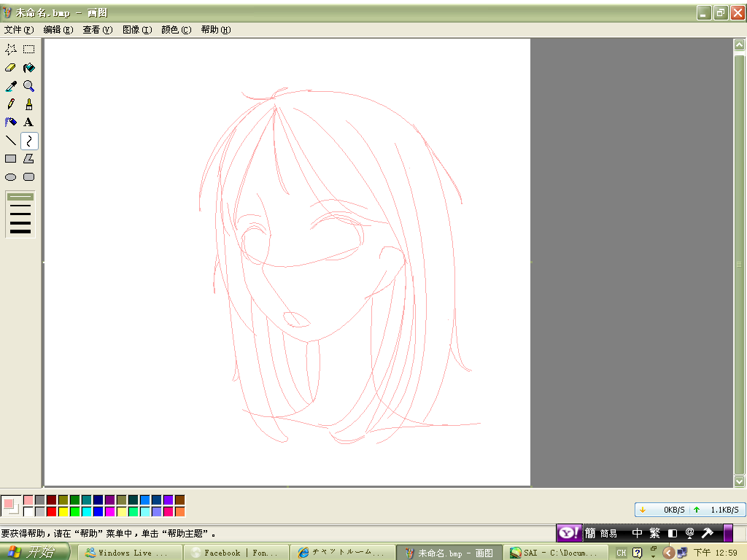Open the 文件(F) File menu
The height and width of the screenshot is (560, 747).
coord(19,29)
